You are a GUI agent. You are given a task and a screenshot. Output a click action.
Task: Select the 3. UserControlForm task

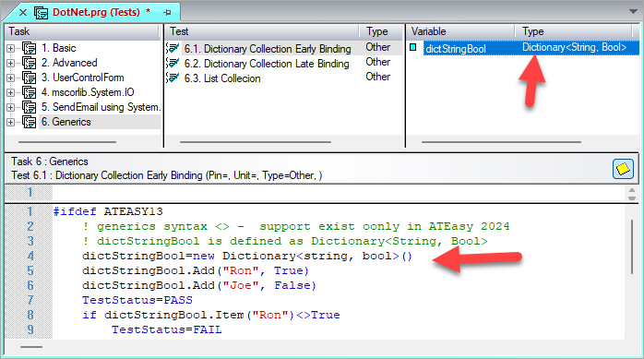(x=82, y=78)
